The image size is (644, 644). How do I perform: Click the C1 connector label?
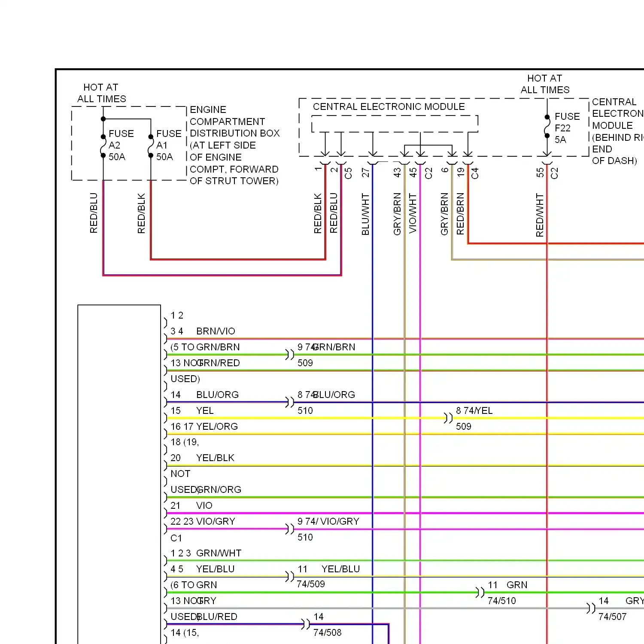click(176, 538)
